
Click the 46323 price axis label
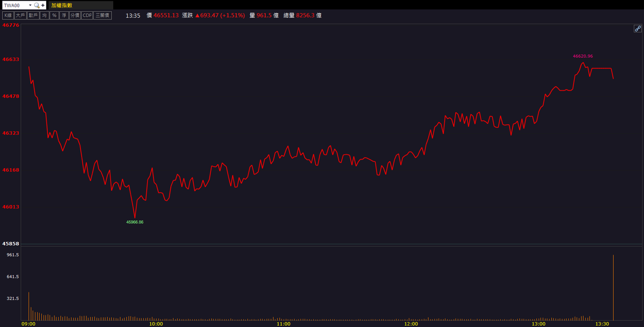pos(11,133)
